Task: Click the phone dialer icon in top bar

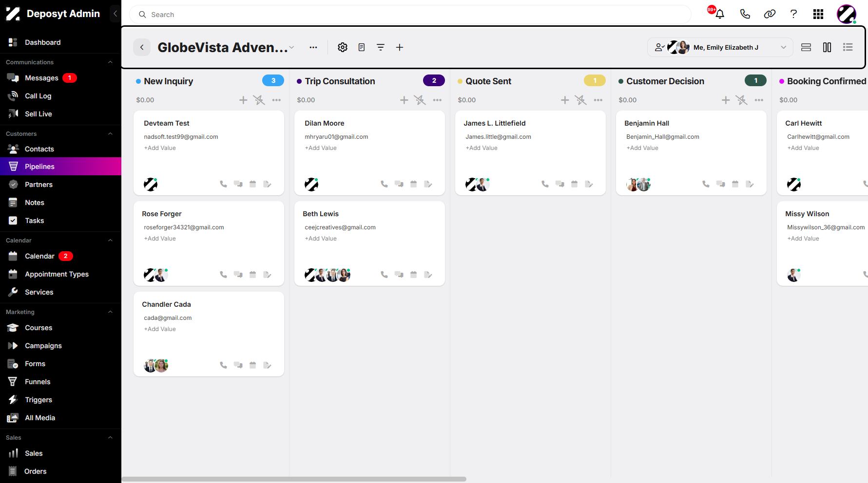Action: coord(745,14)
